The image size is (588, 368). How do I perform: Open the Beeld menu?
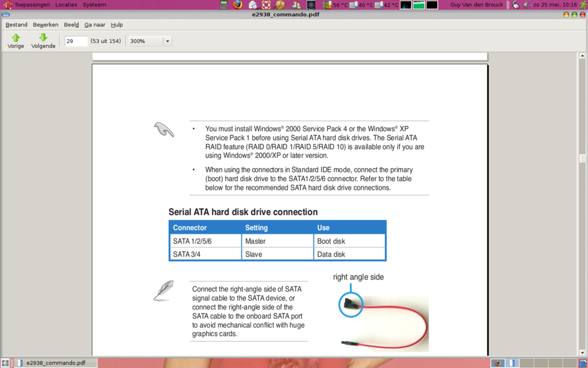coord(71,25)
